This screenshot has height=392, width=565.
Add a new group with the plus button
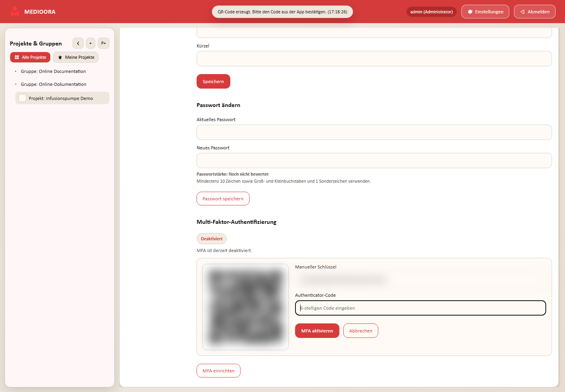(x=91, y=43)
